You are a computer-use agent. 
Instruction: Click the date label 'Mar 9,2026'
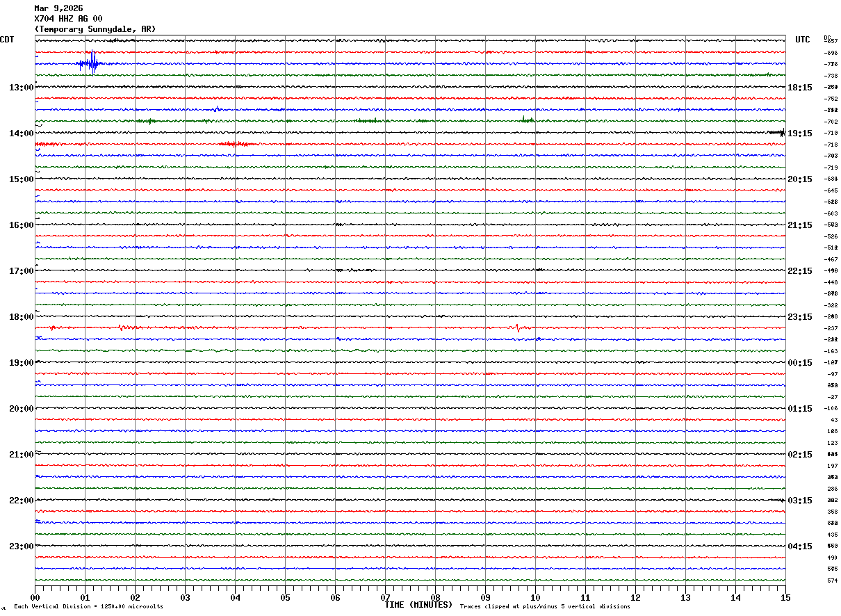(58, 8)
